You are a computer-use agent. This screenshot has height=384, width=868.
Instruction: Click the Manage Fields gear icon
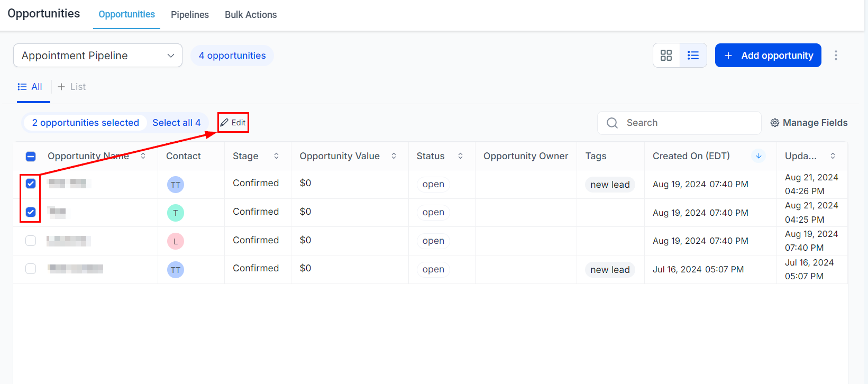774,123
